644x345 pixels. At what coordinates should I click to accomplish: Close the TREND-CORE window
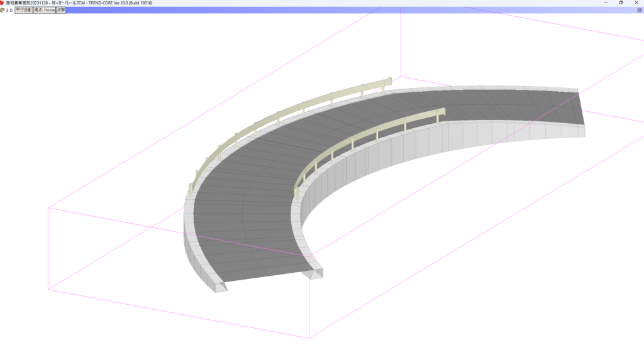click(x=638, y=3)
